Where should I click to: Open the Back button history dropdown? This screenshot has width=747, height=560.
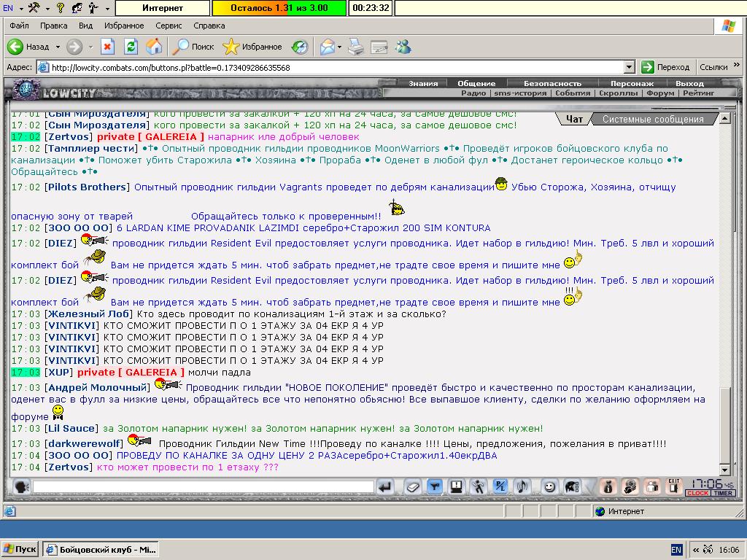[x=58, y=47]
